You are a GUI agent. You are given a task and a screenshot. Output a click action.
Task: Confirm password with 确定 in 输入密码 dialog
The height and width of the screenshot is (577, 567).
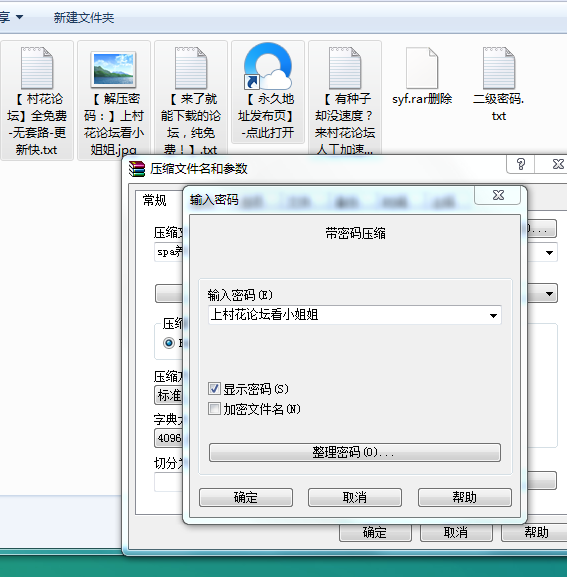(x=246, y=498)
